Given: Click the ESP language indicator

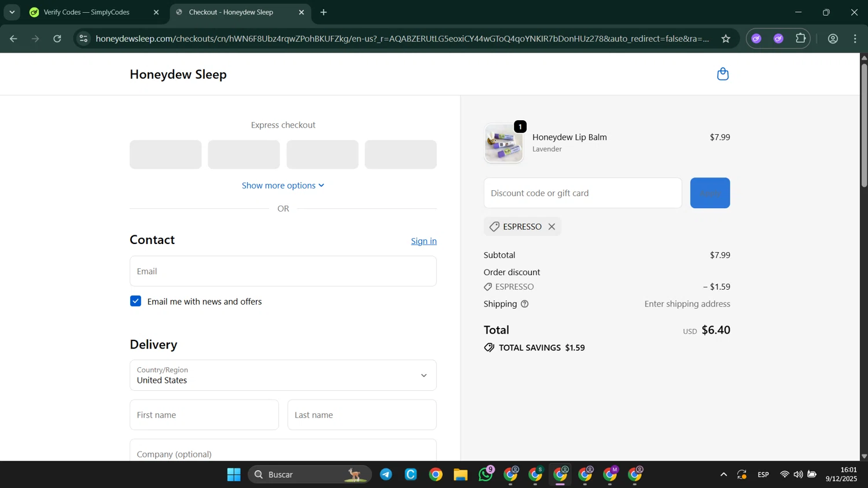Looking at the screenshot, I should (763, 475).
